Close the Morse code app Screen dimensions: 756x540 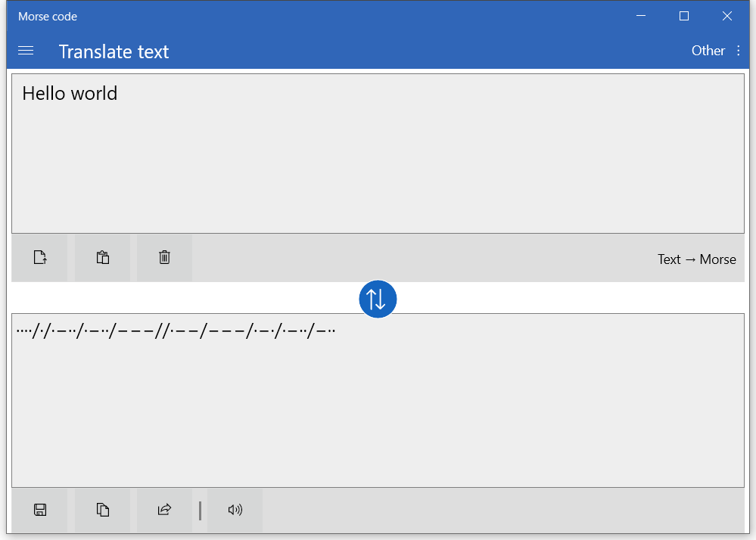727,16
